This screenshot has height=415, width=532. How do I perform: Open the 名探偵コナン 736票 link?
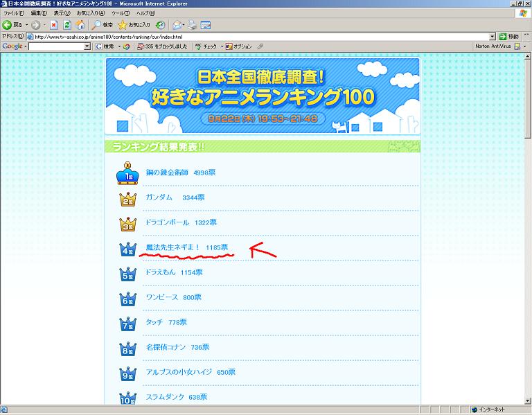tap(177, 347)
